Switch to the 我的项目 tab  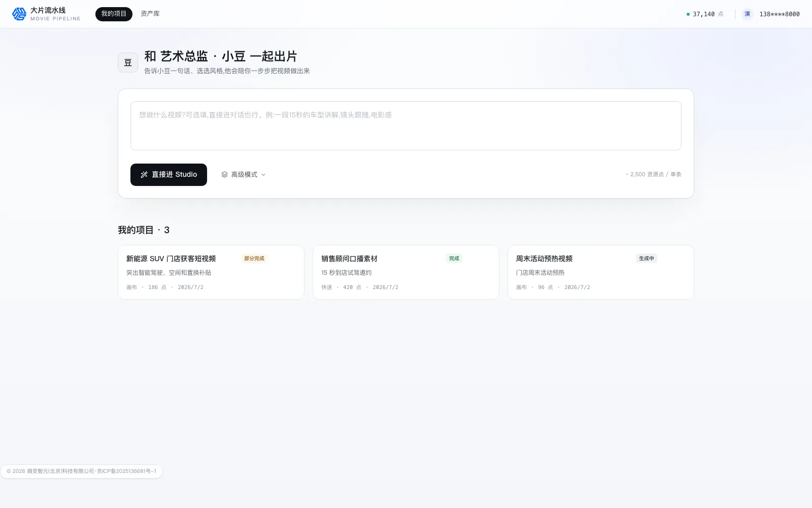(x=114, y=14)
